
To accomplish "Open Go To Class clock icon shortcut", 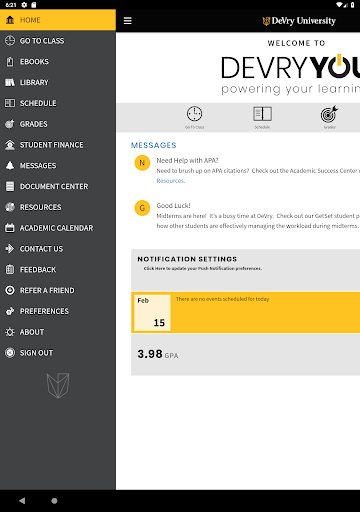I will 195,114.
